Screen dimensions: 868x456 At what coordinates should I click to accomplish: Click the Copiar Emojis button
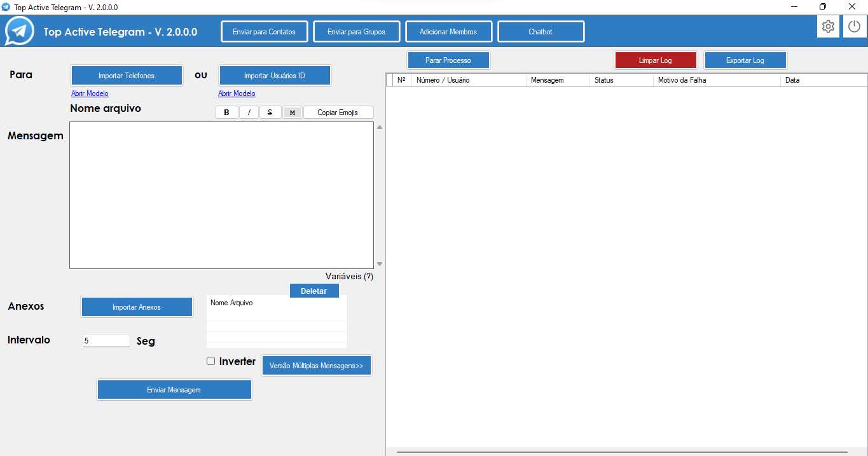pos(338,113)
